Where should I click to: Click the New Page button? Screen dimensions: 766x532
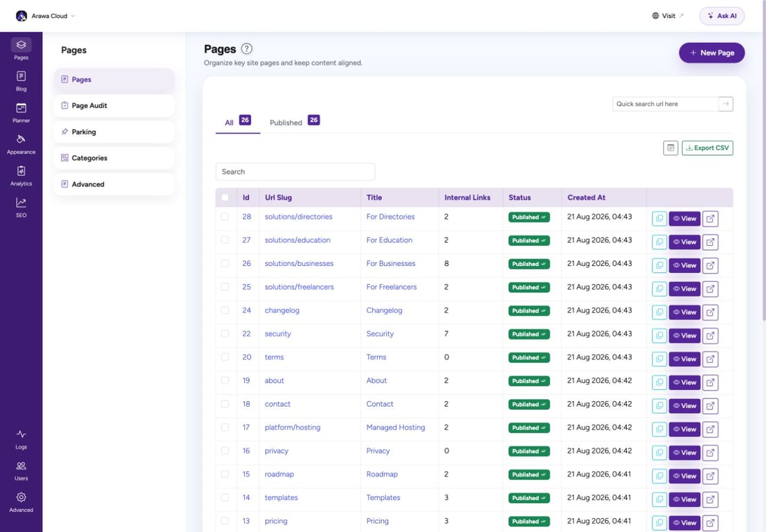click(x=712, y=53)
